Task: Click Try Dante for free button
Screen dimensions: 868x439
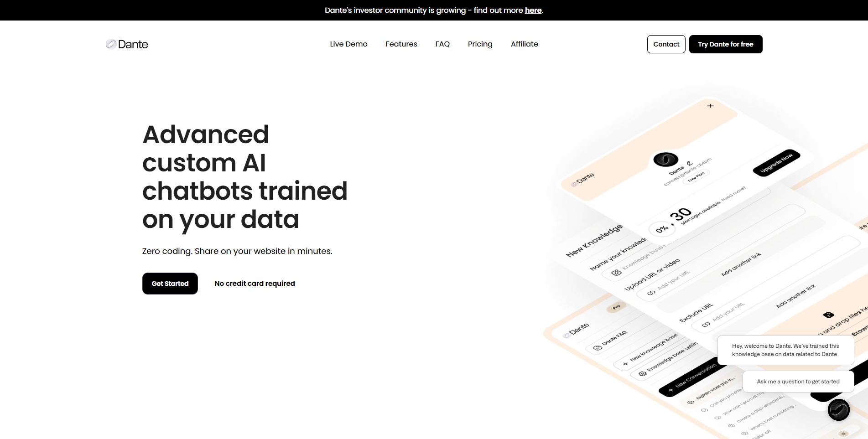Action: coord(725,44)
